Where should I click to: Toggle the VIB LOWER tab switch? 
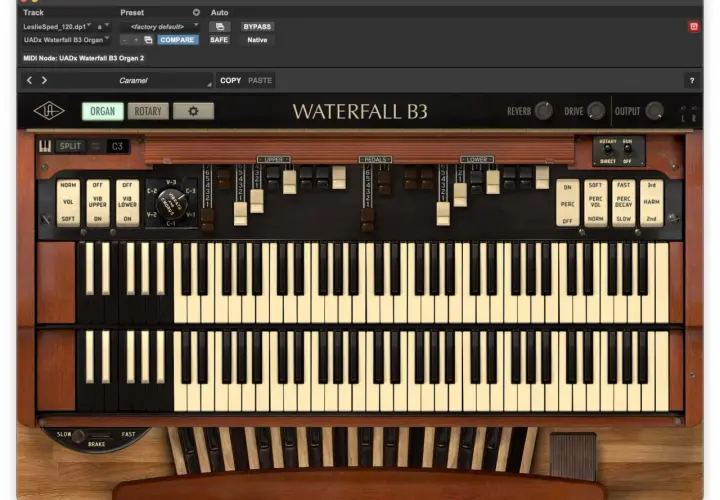(127, 202)
